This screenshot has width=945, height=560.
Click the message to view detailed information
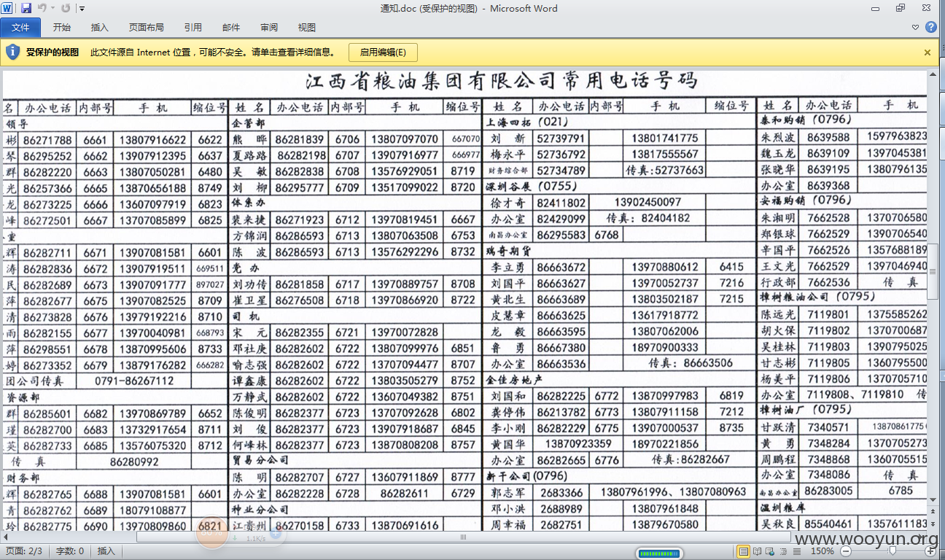[213, 52]
